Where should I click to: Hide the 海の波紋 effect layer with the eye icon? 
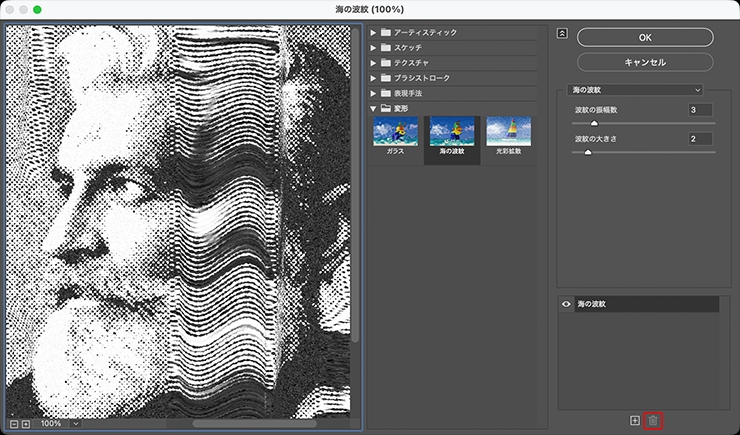tap(567, 303)
